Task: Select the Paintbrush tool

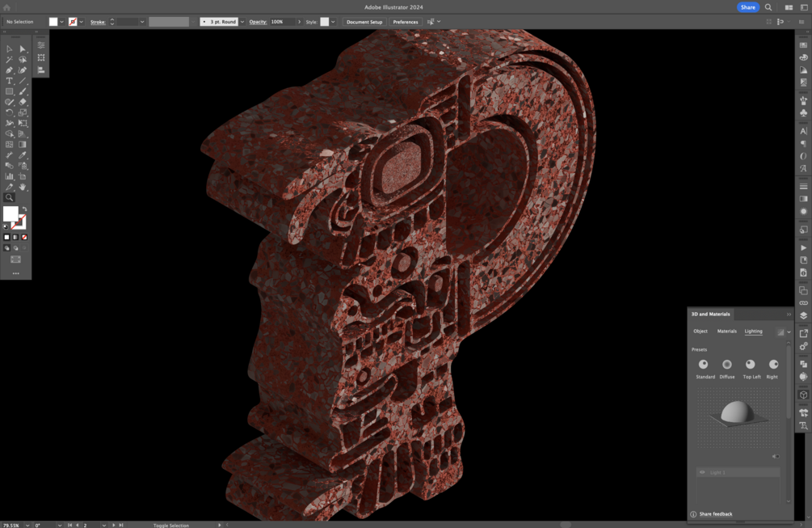Action: [x=23, y=91]
